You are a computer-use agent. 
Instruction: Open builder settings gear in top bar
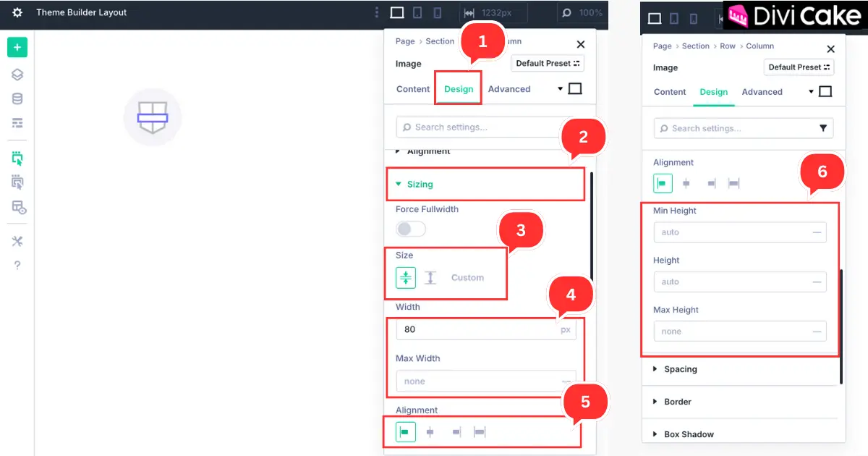(17, 12)
